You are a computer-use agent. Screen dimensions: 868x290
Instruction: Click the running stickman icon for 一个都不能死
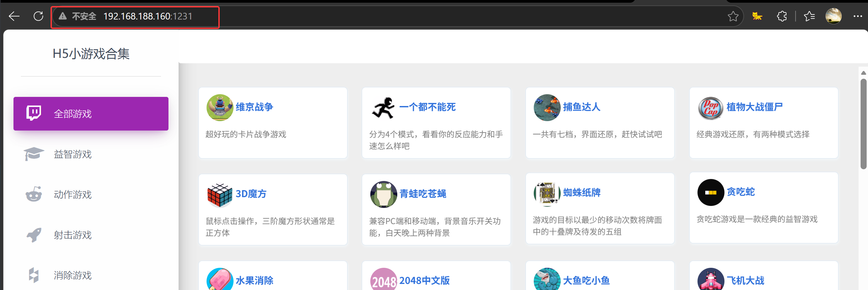[383, 108]
